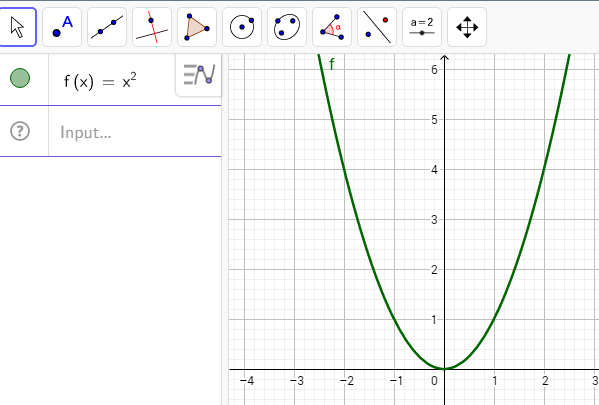The image size is (599, 405).
Task: Select the f(x) = x² equation entry
Action: [x=100, y=81]
